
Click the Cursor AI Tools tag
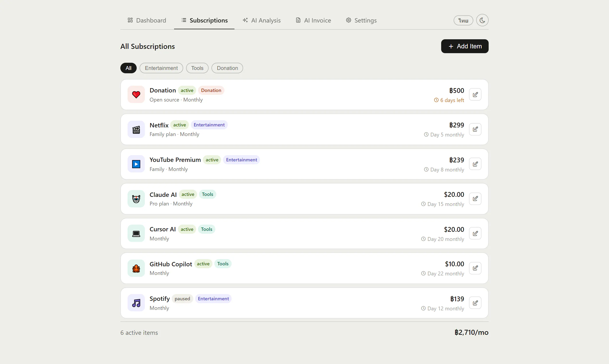pos(206,229)
